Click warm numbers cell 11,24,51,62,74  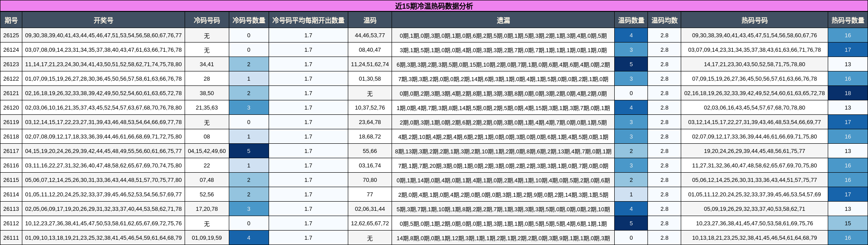pos(370,64)
